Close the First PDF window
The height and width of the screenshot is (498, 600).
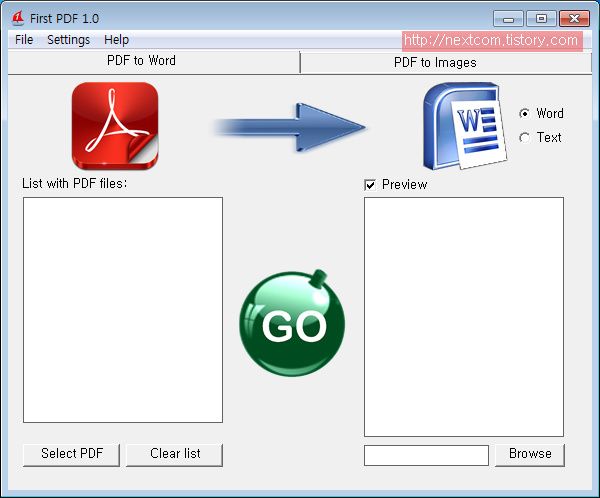click(574, 18)
